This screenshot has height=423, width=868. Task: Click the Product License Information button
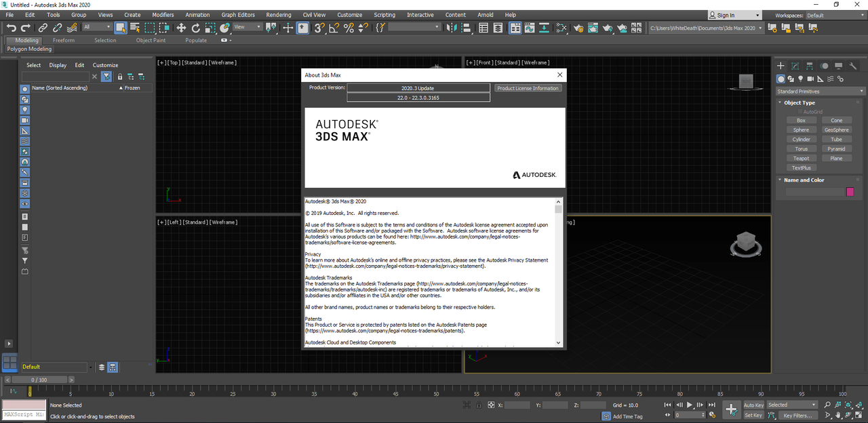tap(528, 88)
